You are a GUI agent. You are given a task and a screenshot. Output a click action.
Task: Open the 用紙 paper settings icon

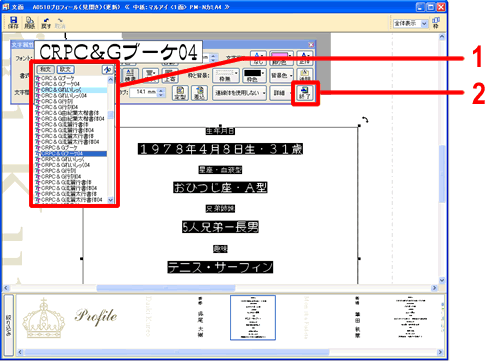[x=30, y=23]
